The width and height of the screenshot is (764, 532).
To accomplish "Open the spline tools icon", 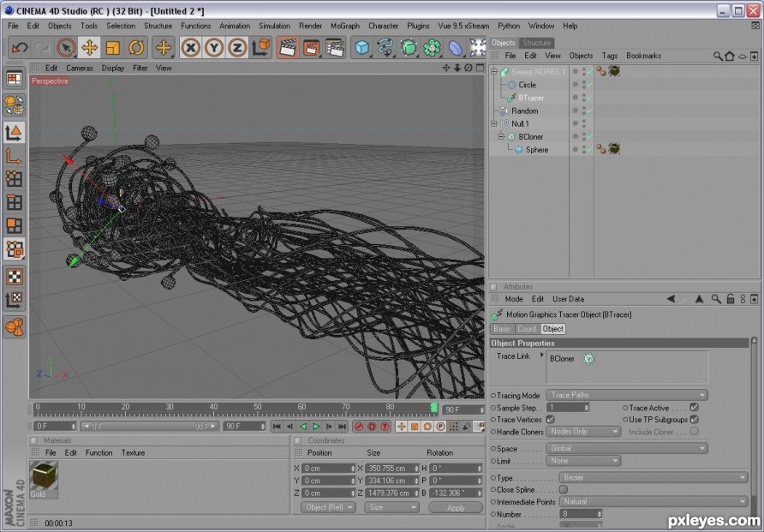I will click(385, 48).
